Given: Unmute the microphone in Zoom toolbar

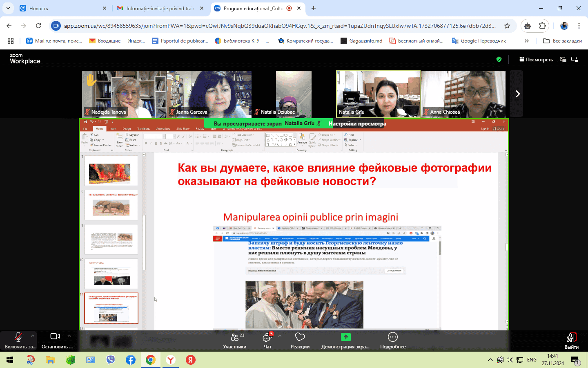Looking at the screenshot, I should pos(18,339).
